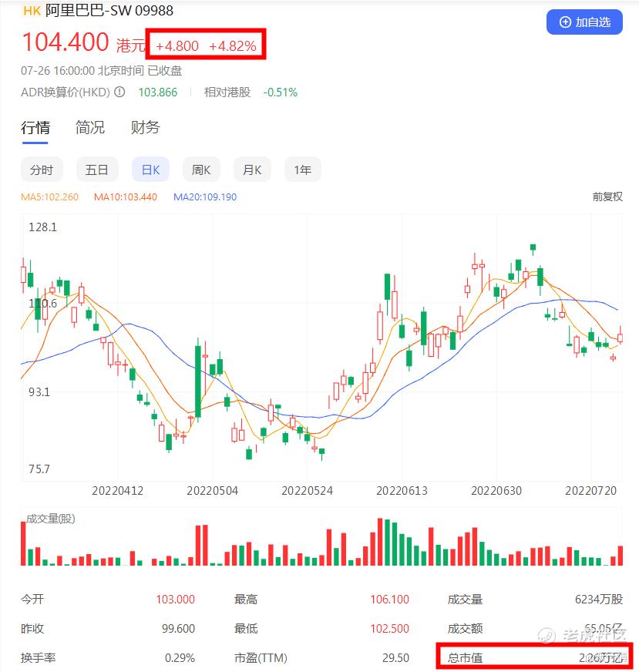Viewport: 639px width, 672px height.
Task: Click the percent change +4.82%
Action: (x=233, y=46)
